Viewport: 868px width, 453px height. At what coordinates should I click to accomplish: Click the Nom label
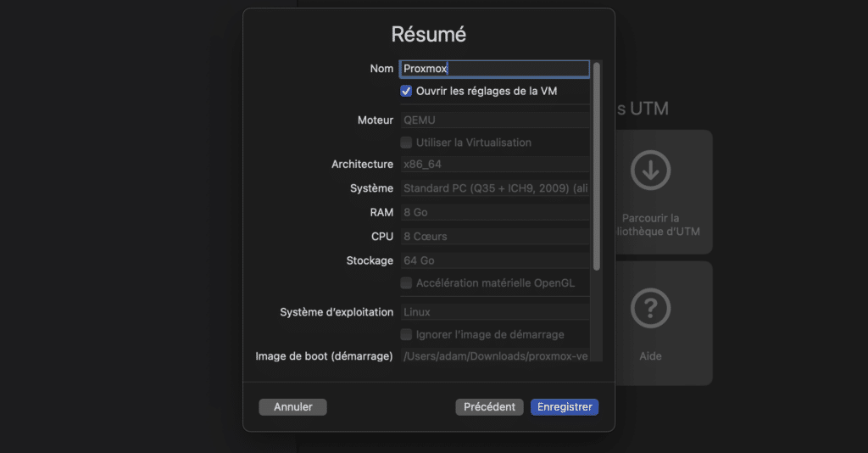(x=381, y=69)
